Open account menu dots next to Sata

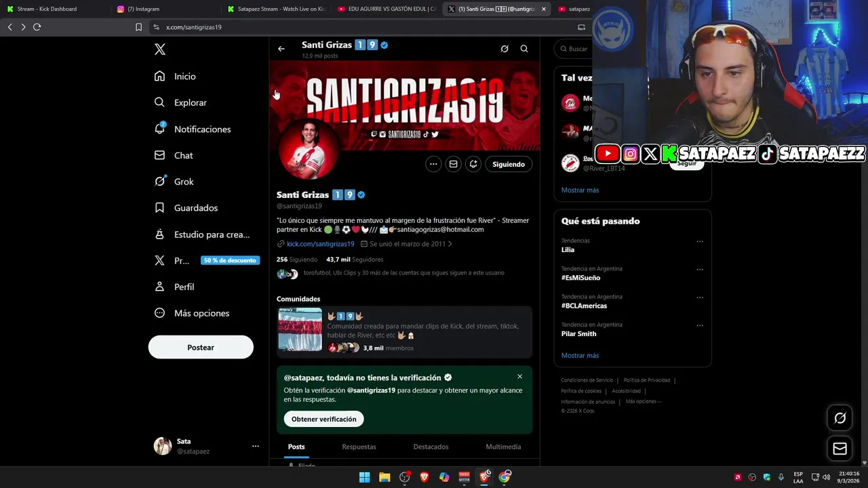[256, 446]
